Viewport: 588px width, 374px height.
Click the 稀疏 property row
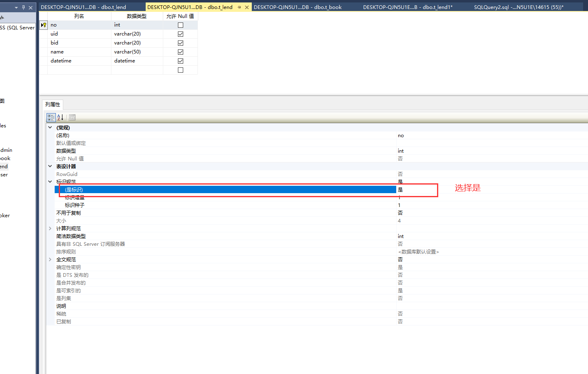[321, 314]
